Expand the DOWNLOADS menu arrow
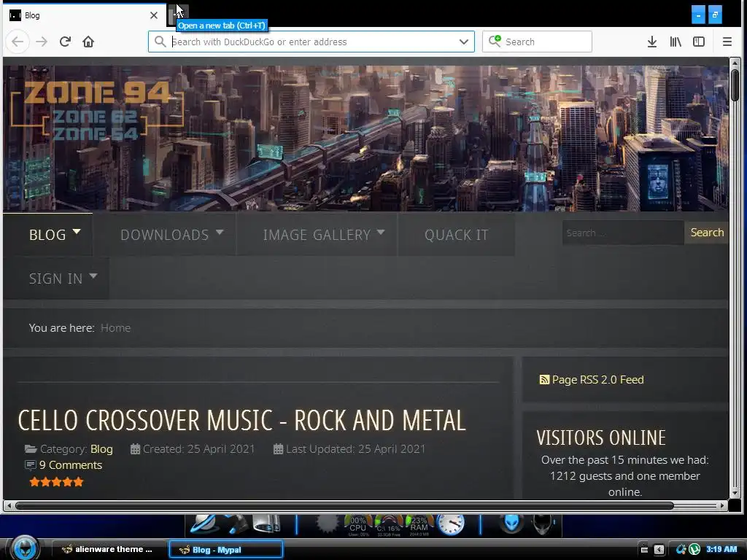Viewport: 747px width, 560px height. pyautogui.click(x=219, y=232)
